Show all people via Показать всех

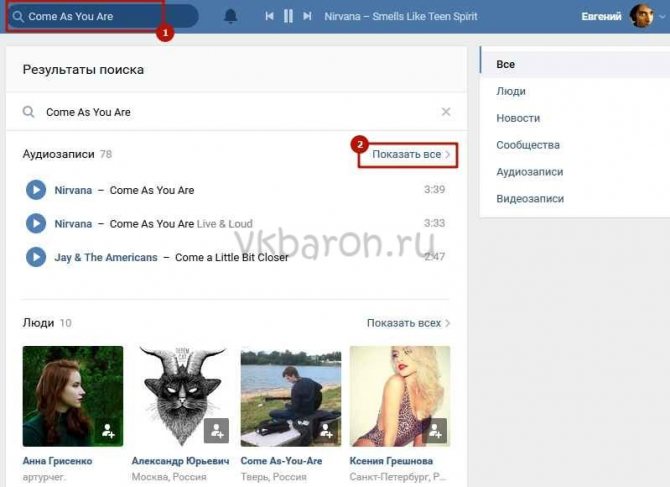pos(408,323)
